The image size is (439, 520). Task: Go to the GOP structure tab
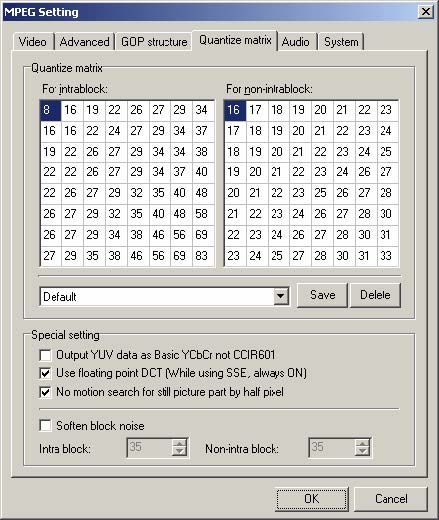[x=154, y=42]
